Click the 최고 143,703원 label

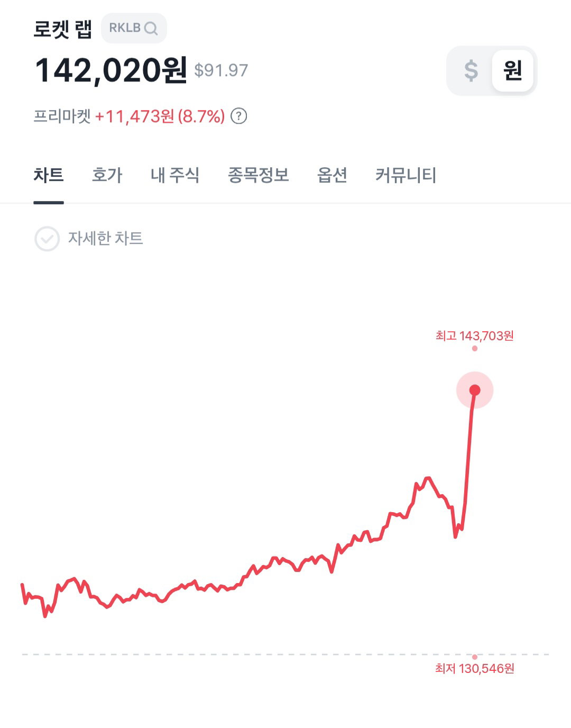[x=475, y=336]
